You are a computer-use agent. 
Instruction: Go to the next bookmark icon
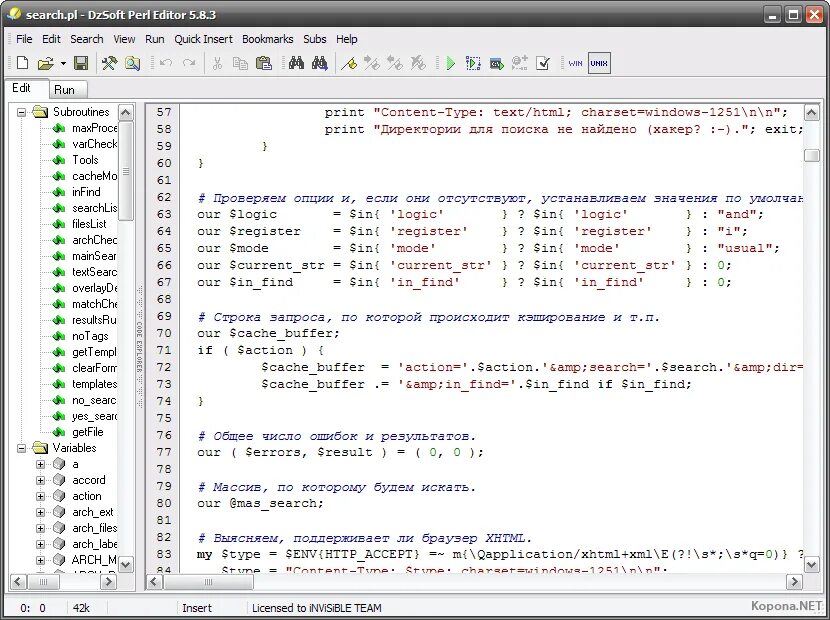point(372,64)
